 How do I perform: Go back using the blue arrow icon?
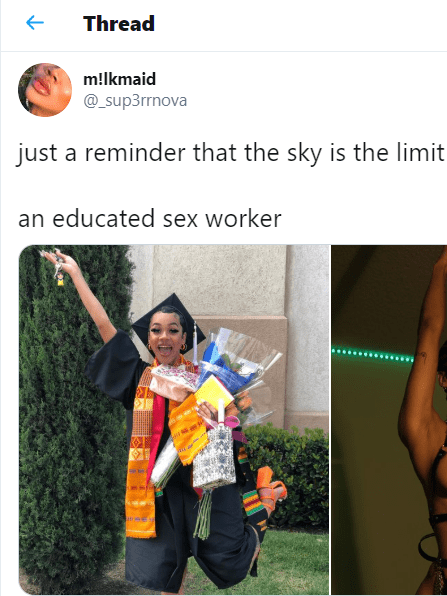(x=35, y=23)
